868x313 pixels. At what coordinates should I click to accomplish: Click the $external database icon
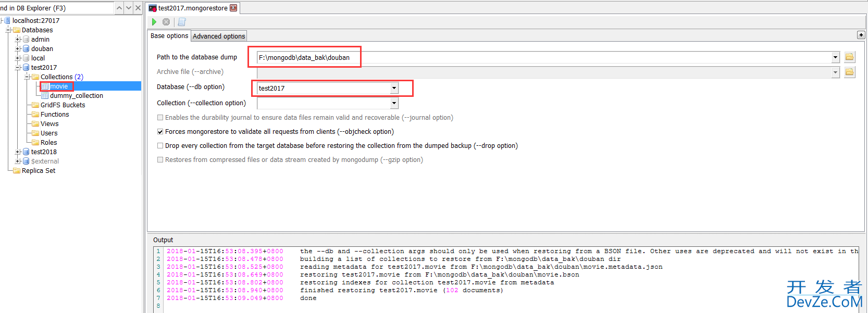point(26,161)
